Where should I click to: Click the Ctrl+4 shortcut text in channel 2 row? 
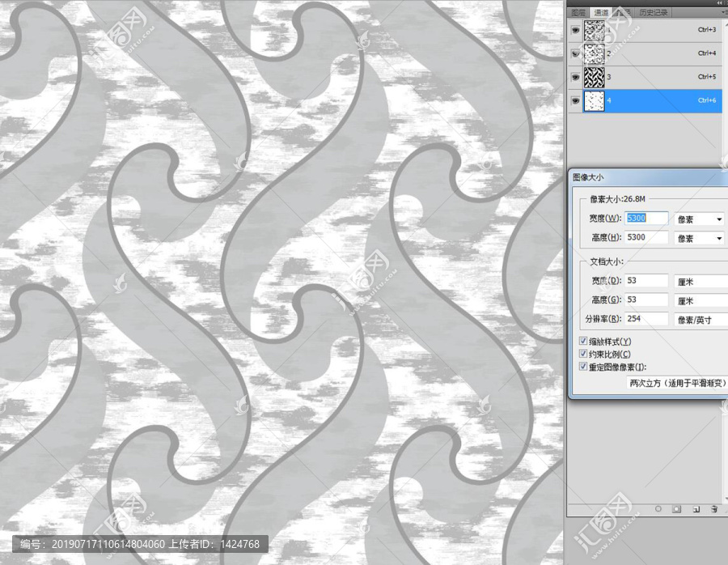[707, 53]
